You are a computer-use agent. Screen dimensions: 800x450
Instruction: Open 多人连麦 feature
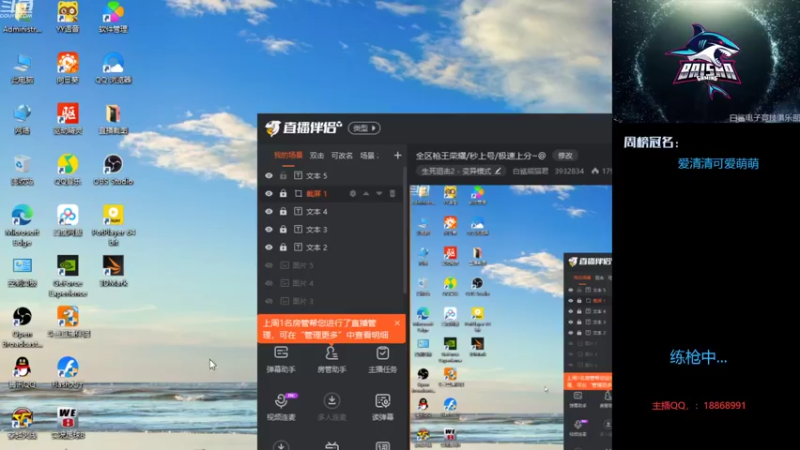[332, 407]
